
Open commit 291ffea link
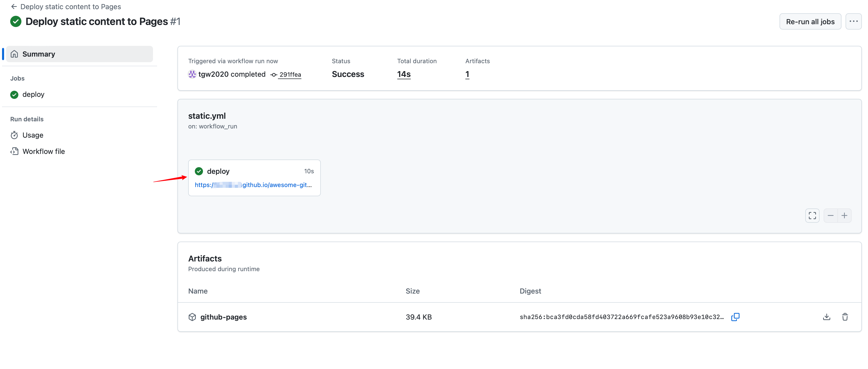(290, 74)
